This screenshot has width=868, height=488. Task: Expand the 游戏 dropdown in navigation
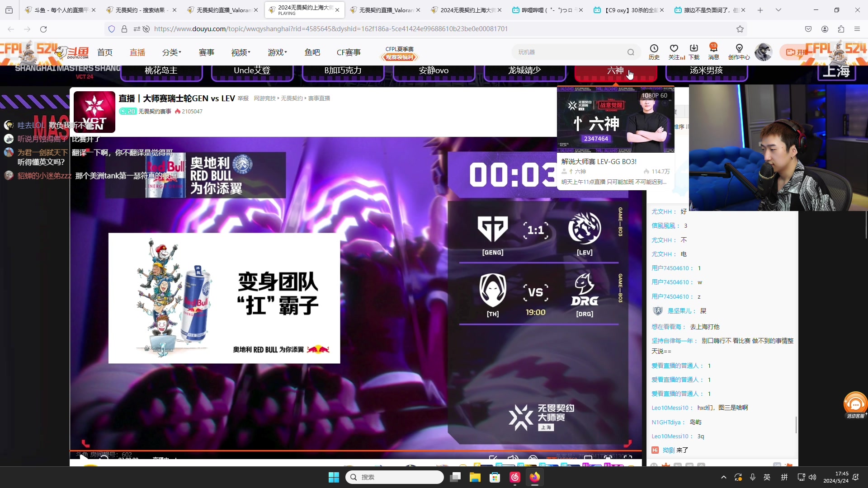pyautogui.click(x=277, y=52)
